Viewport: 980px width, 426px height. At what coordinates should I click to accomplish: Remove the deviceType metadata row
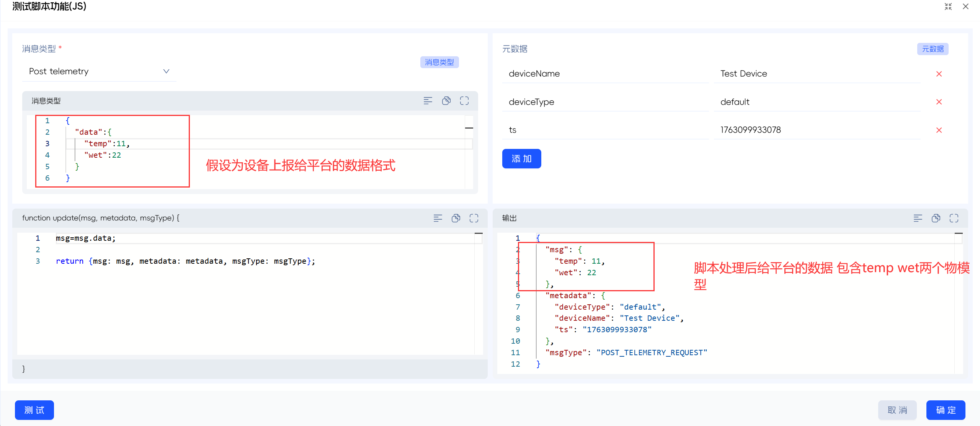tap(939, 102)
